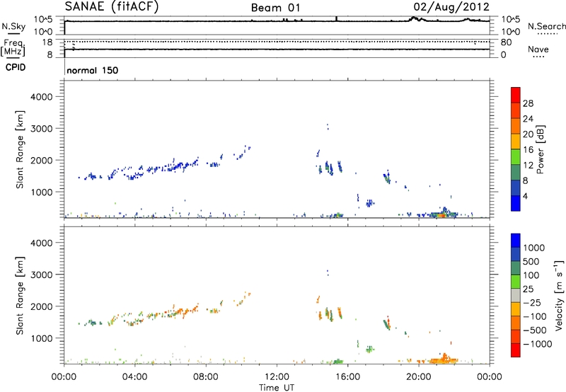The height and width of the screenshot is (392, 566).
Task: Click the Velocity panel 'Slant Range [km]' label
Action: (20, 295)
